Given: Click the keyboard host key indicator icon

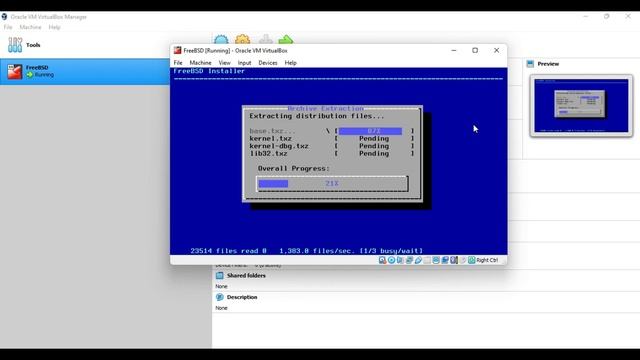Looking at the screenshot, I should pos(471,260).
